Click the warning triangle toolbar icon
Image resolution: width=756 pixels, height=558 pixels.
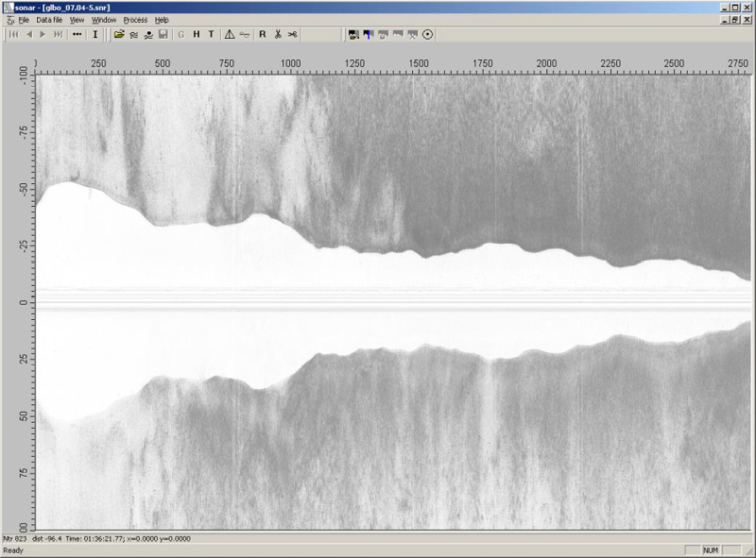click(230, 34)
